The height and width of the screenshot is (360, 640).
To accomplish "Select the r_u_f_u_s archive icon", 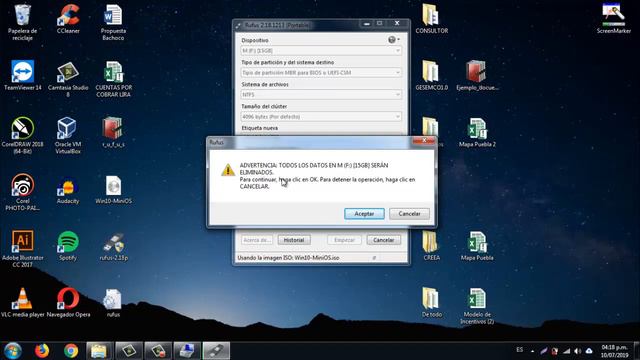I will [x=113, y=132].
